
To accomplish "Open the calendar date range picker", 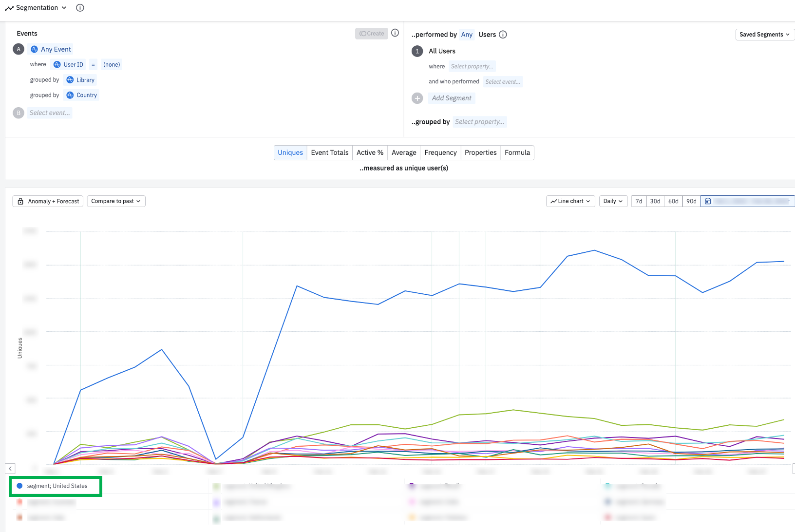I will (708, 201).
